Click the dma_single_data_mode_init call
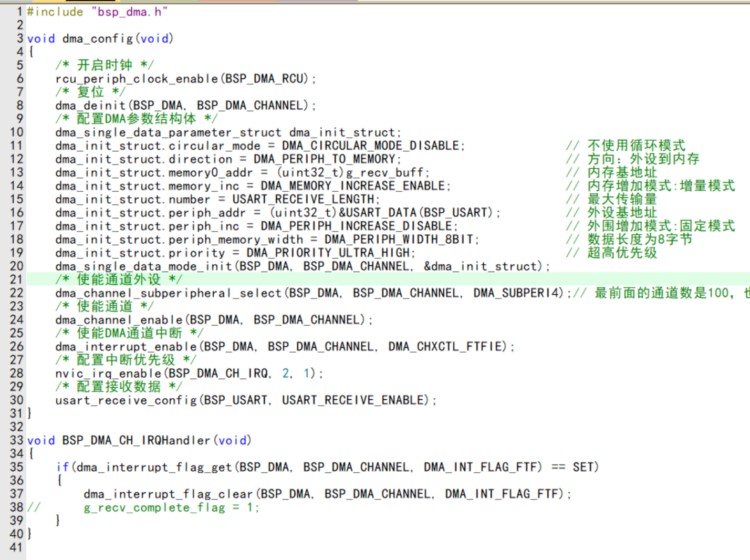Viewport: 750px width, 560px height. (144, 266)
